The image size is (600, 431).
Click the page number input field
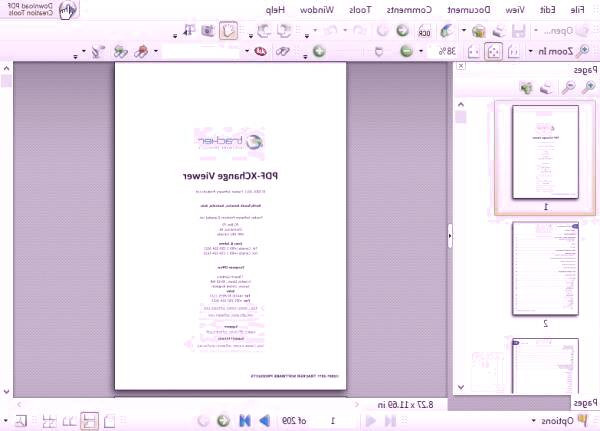(x=334, y=421)
